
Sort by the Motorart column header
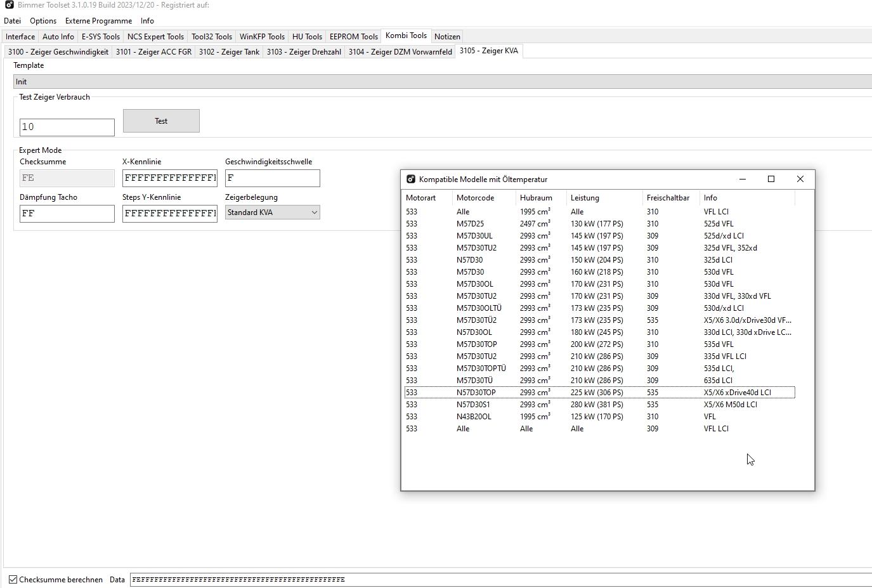(x=428, y=198)
